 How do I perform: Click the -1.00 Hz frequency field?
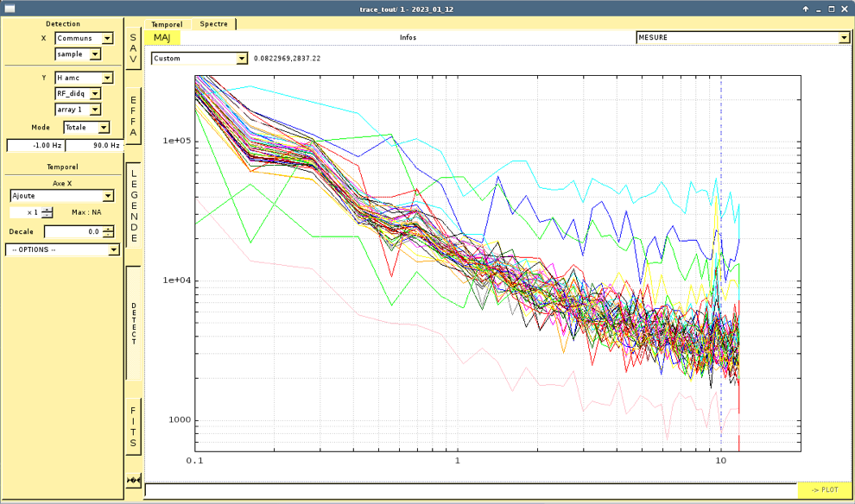coord(35,146)
